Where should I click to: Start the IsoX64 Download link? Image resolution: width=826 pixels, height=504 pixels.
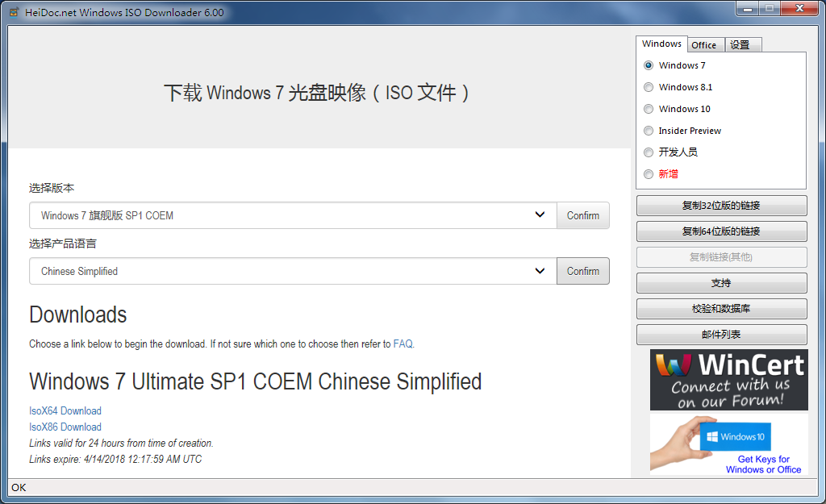coord(65,410)
